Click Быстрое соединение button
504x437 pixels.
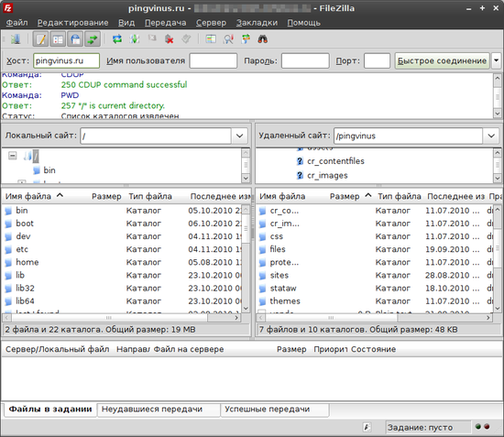[x=442, y=60]
